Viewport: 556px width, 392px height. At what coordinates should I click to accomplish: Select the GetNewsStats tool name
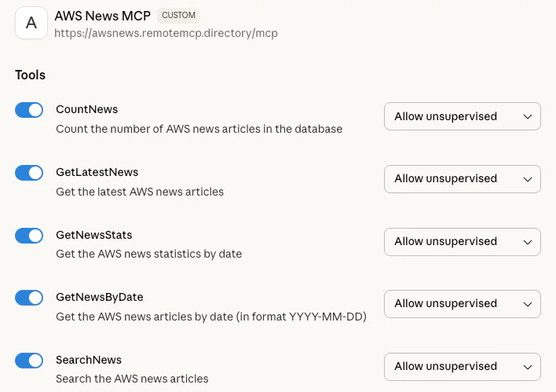coord(94,235)
